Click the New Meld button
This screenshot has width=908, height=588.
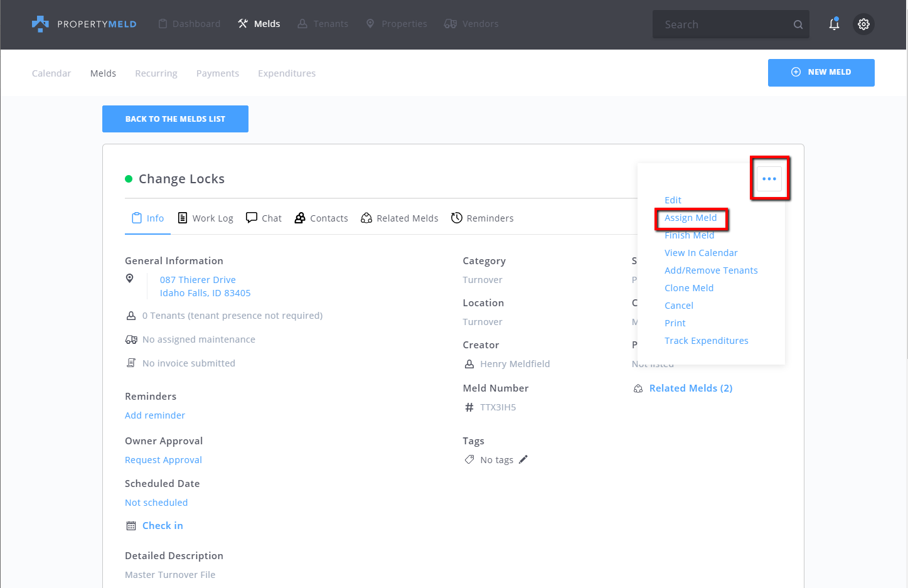[821, 72]
